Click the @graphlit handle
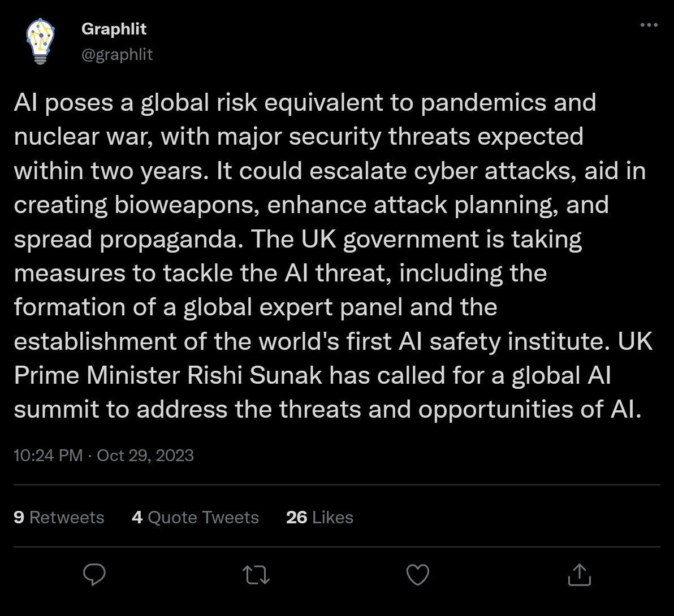This screenshot has height=616, width=674. (117, 54)
